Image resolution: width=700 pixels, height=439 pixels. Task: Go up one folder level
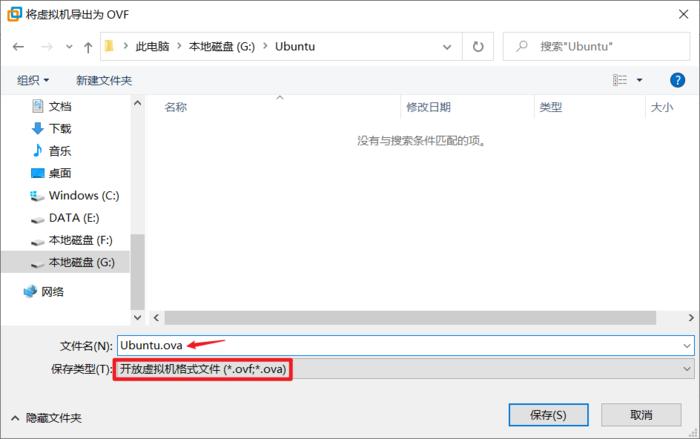click(x=88, y=47)
